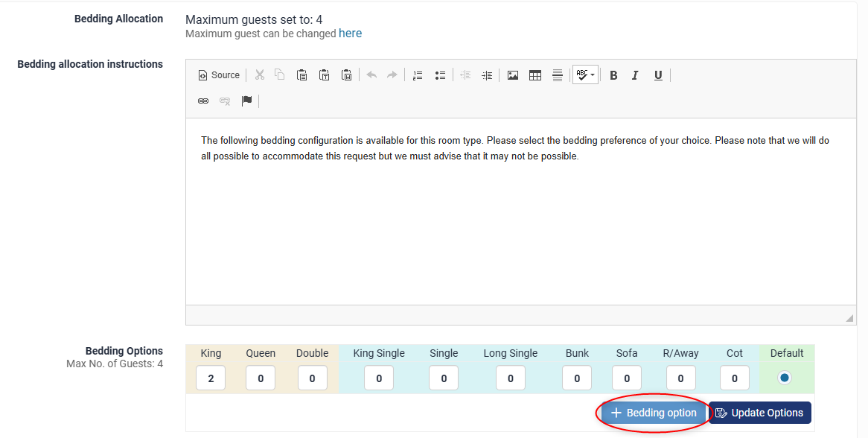Toggle bold formatting
Image resolution: width=868 pixels, height=438 pixels.
613,75
